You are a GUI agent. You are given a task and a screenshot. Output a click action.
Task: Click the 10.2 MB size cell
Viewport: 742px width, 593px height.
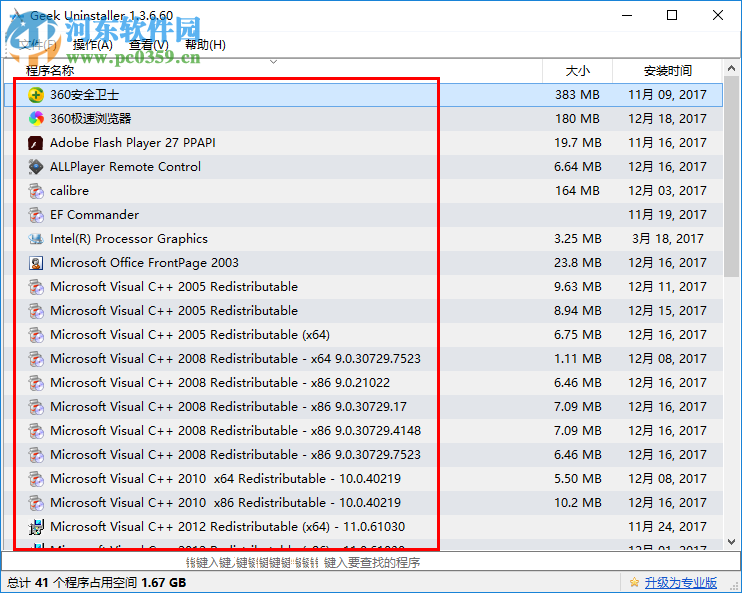(578, 503)
